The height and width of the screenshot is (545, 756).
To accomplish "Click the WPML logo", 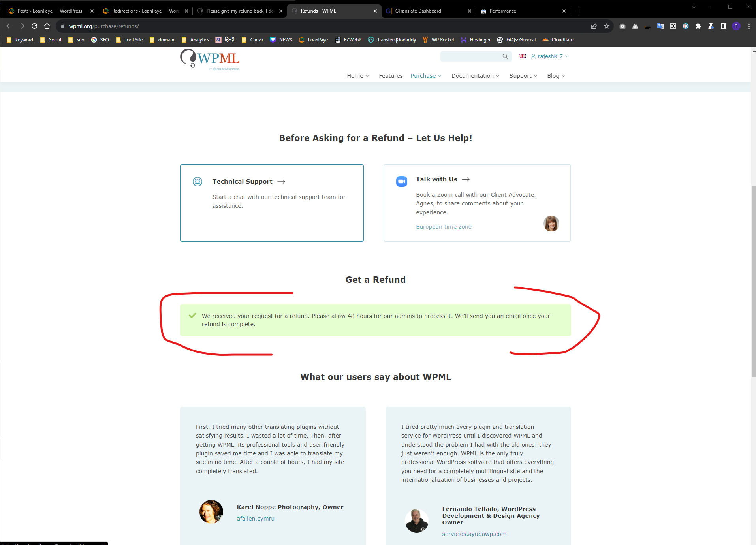I will (210, 59).
